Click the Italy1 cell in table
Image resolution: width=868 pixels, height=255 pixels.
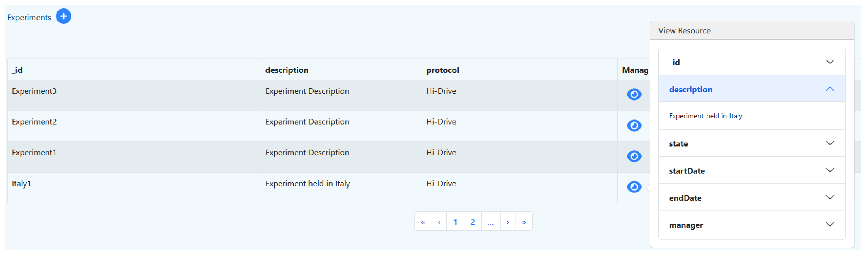[x=22, y=184]
